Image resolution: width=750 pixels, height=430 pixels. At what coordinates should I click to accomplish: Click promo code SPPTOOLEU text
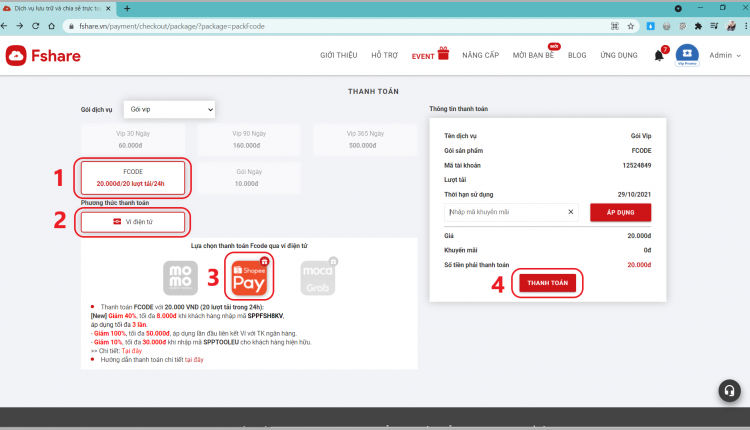coord(221,342)
